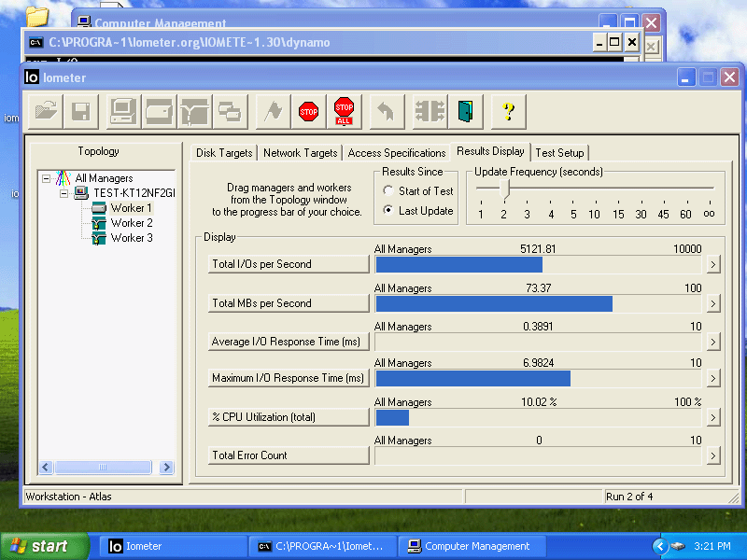
Task: Click Total Error Count button
Action: point(289,455)
